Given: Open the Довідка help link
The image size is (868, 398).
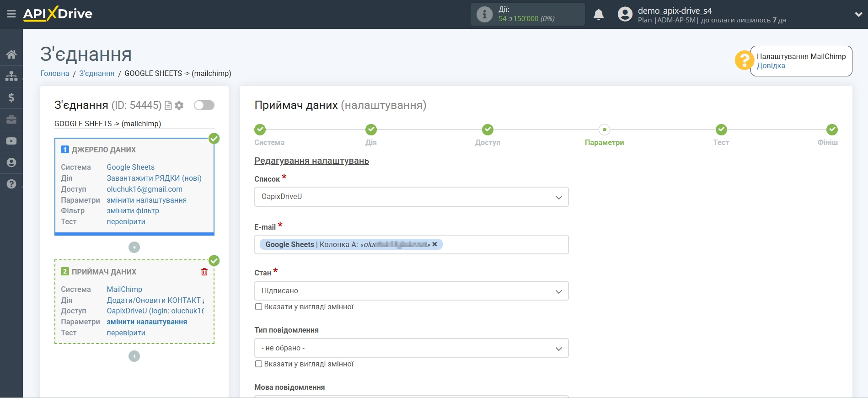Looking at the screenshot, I should 771,66.
